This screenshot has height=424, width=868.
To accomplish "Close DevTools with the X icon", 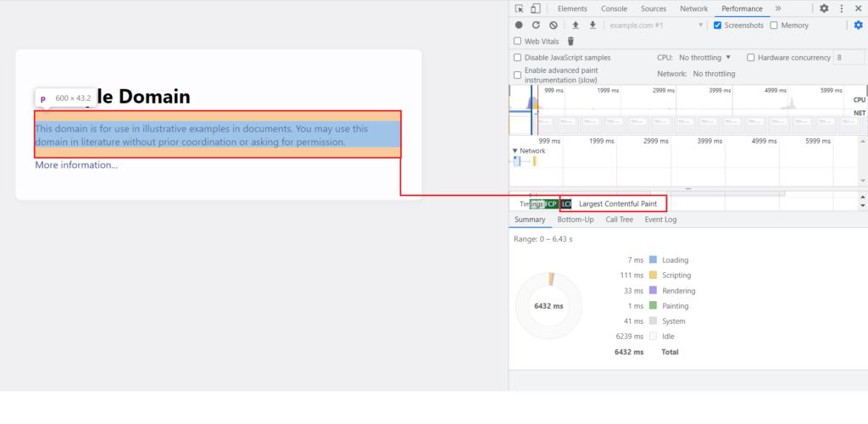I will [x=859, y=8].
